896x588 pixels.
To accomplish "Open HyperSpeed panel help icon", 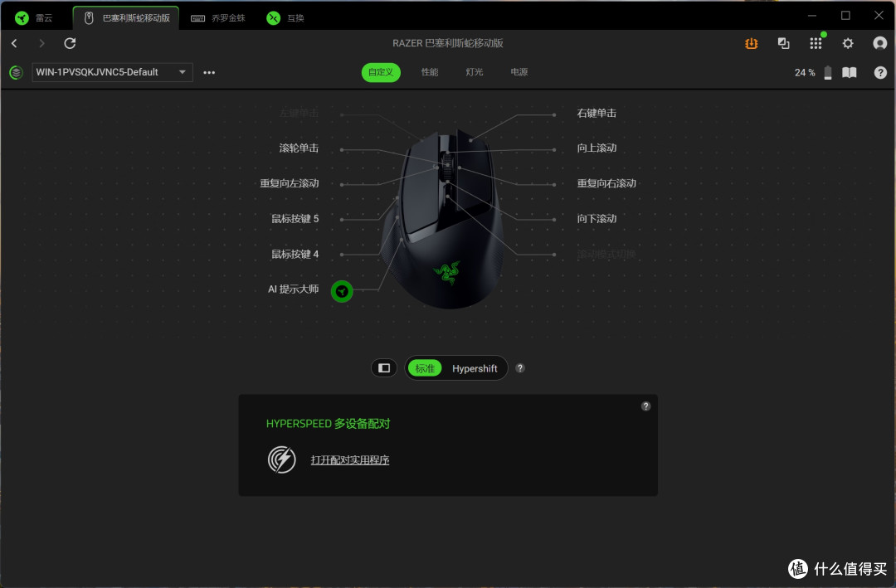I will [x=645, y=406].
